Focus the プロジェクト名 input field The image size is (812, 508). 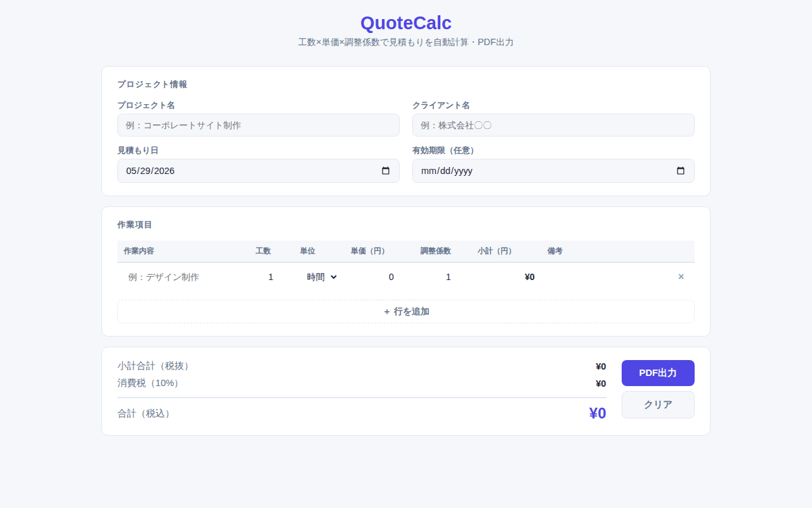[x=258, y=125]
